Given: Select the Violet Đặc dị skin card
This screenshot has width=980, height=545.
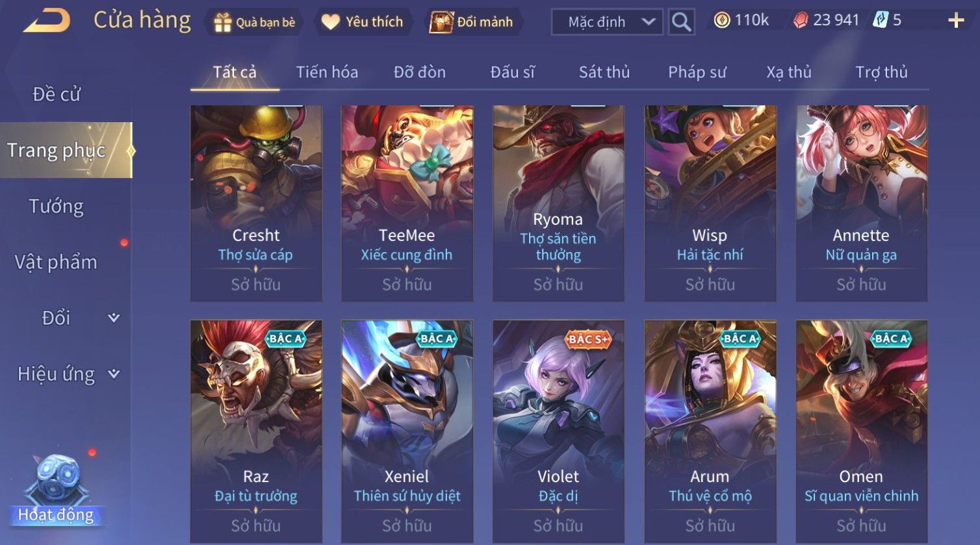Looking at the screenshot, I should pyautogui.click(x=558, y=432).
